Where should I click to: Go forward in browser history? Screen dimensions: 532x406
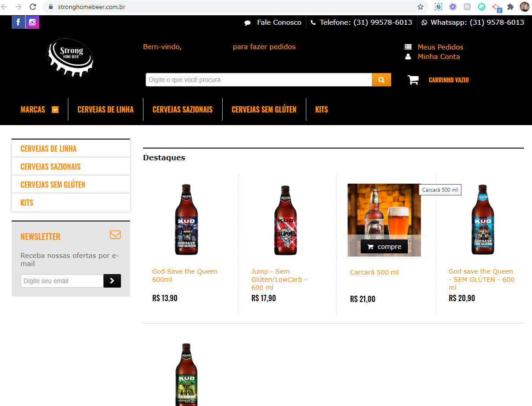18,7
